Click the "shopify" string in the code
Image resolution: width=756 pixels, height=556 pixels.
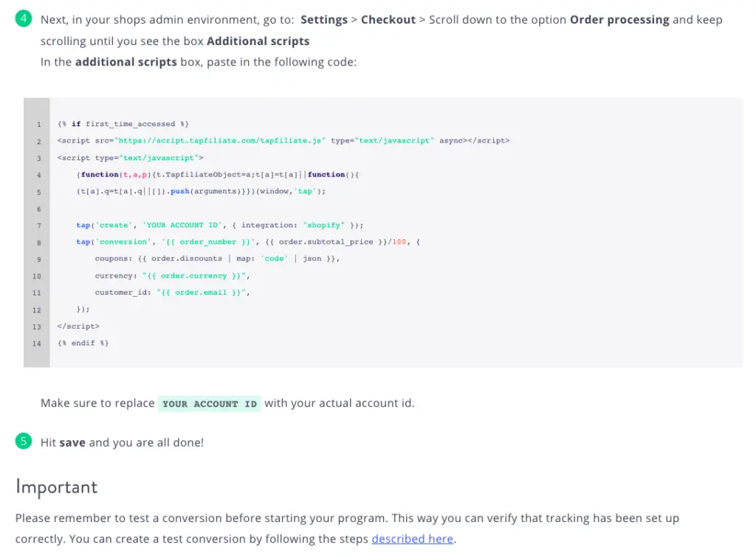point(325,225)
